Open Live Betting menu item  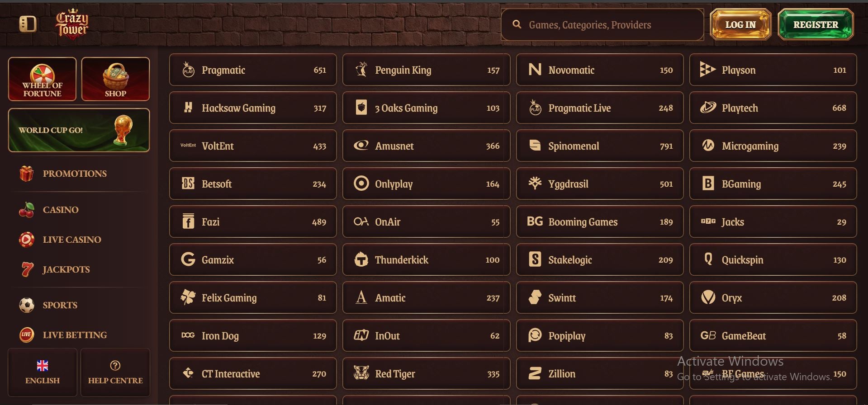pyautogui.click(x=63, y=335)
